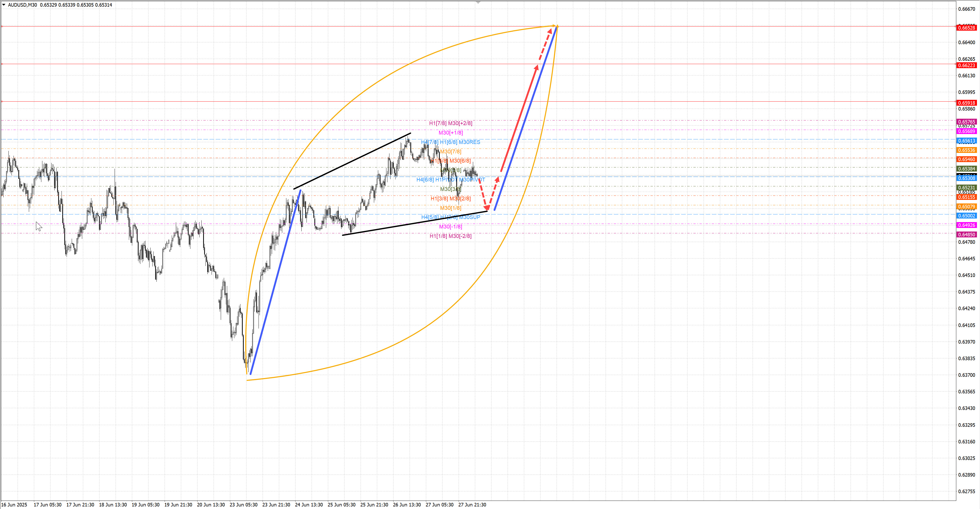Select the left anchor of the 0.66223 line
Viewport: 980px width, 509px height.
tap(2, 64)
